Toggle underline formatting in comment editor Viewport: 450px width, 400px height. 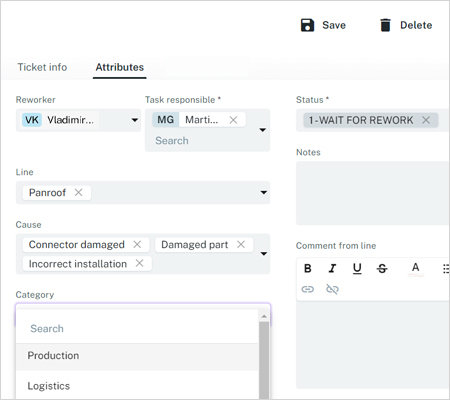pos(357,268)
